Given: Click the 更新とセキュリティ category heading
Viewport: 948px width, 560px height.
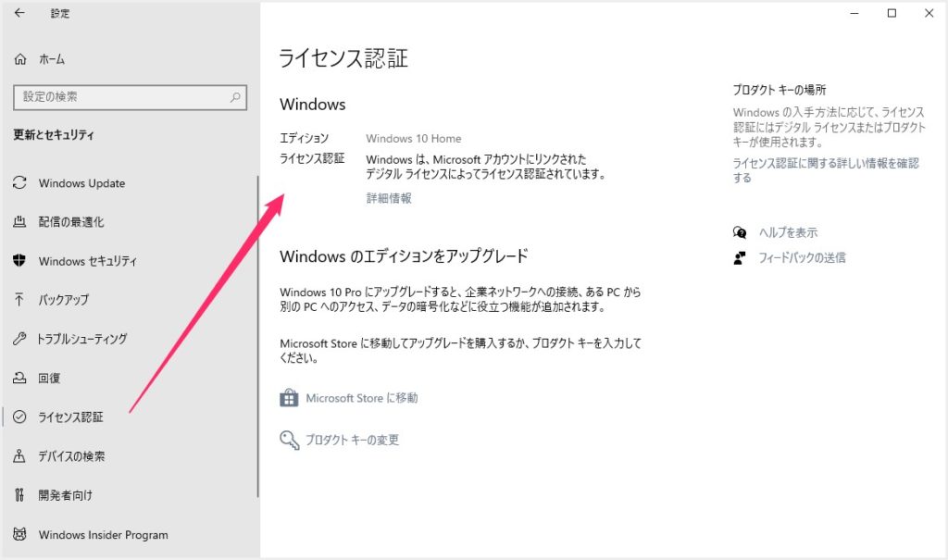Looking at the screenshot, I should pyautogui.click(x=54, y=135).
